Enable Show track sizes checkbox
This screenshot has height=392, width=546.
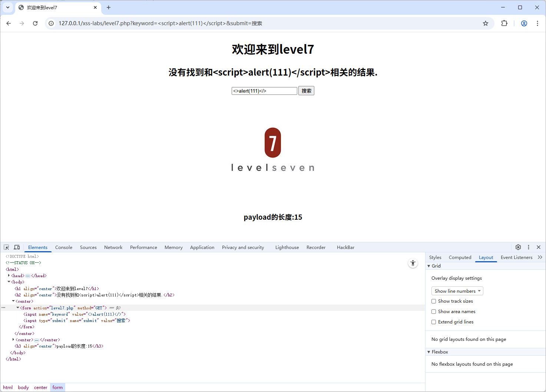tap(434, 301)
